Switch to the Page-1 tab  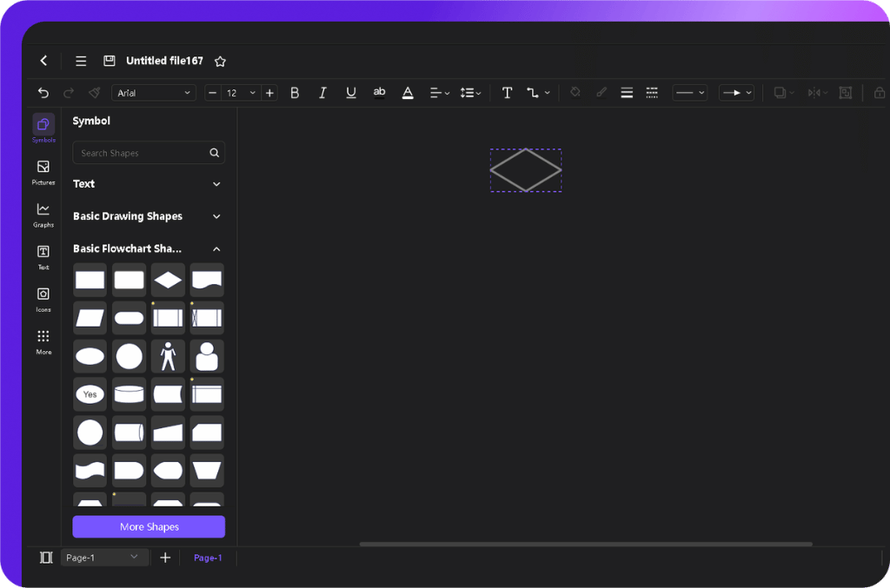point(208,557)
